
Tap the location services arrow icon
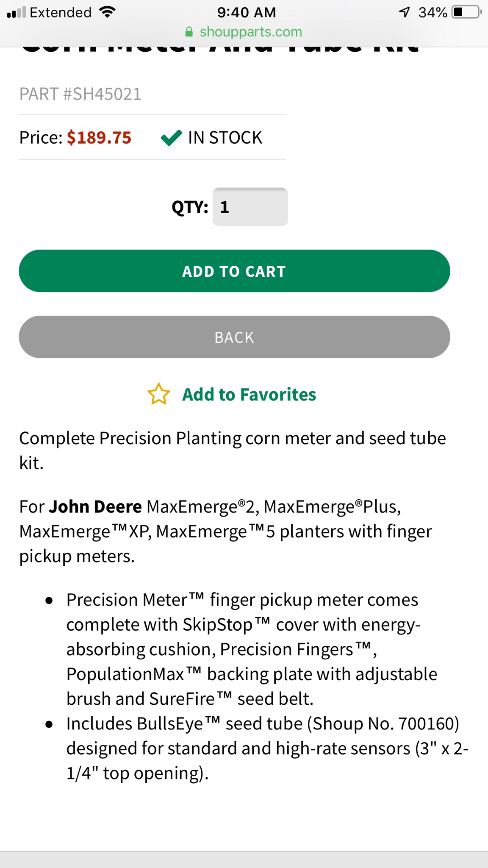click(405, 12)
